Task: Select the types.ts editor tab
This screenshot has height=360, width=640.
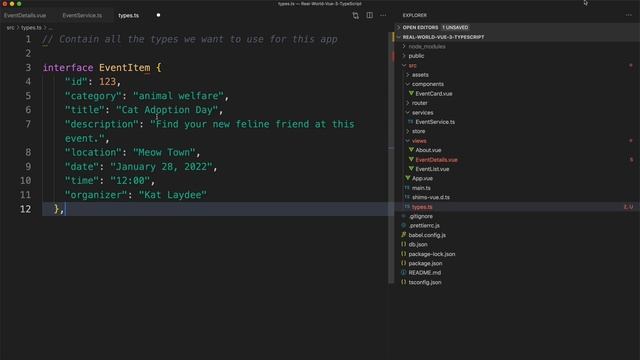Action: coord(129,16)
